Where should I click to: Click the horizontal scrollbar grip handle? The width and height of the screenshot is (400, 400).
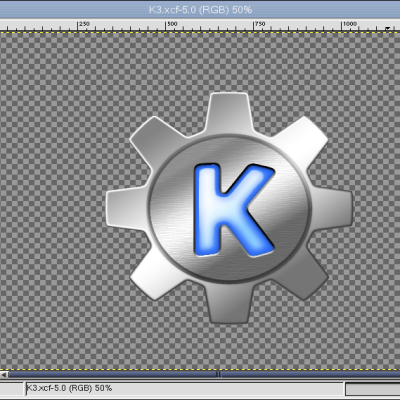click(x=219, y=374)
